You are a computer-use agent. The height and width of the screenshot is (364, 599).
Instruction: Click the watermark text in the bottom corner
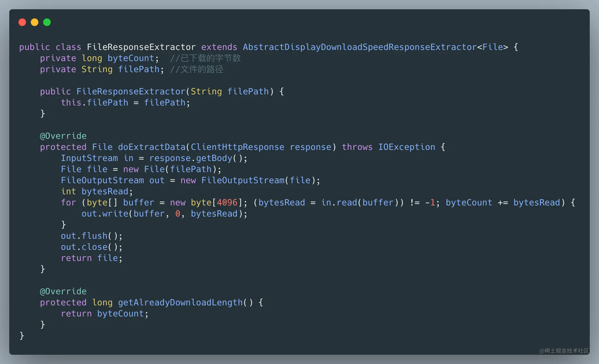pyautogui.click(x=564, y=351)
